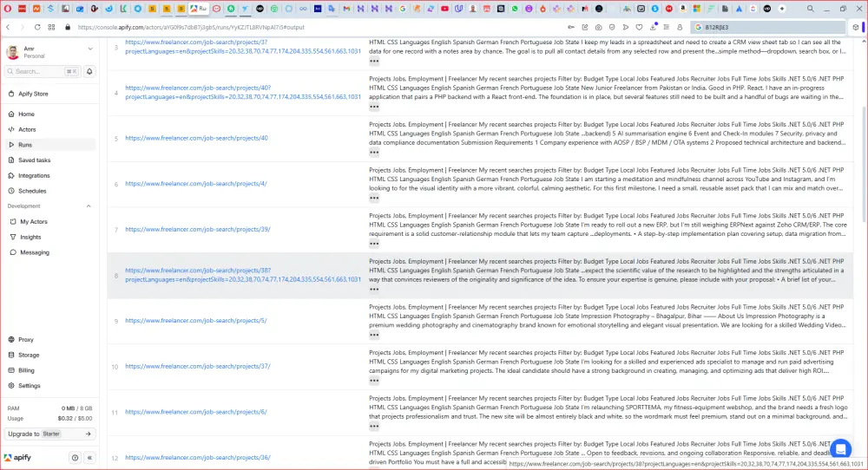Open the YouTube browser tab

[444, 9]
